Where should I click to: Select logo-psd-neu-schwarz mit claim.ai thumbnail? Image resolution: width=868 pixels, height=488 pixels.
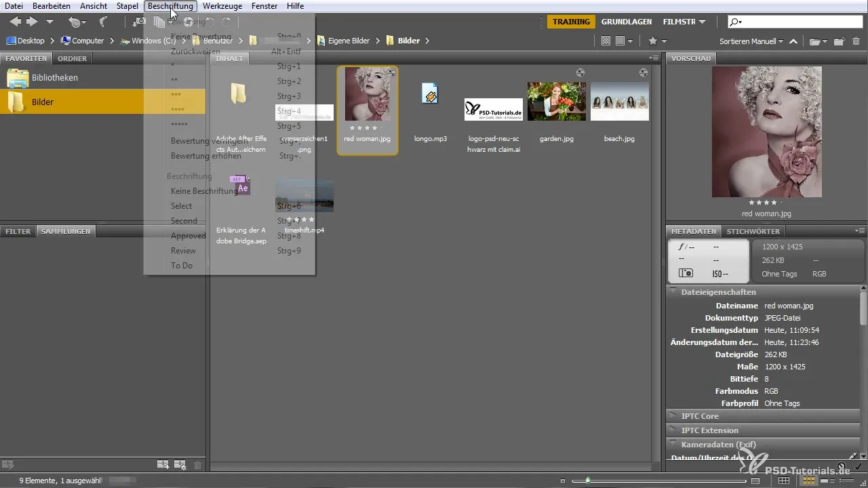tap(494, 109)
